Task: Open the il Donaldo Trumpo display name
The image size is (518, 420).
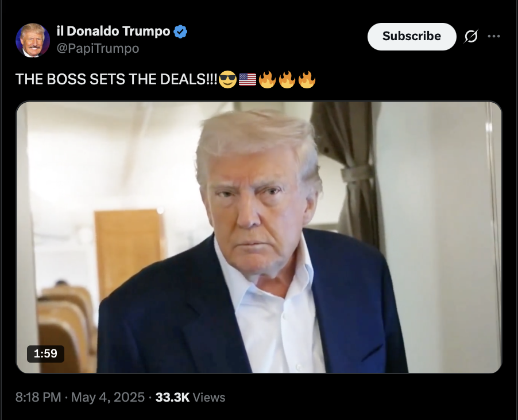Action: 113,32
